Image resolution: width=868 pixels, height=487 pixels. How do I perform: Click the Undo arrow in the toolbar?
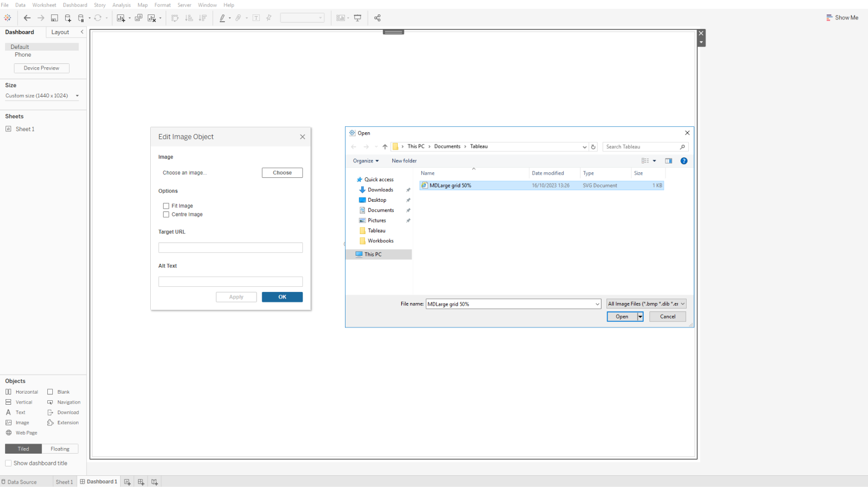click(x=27, y=18)
